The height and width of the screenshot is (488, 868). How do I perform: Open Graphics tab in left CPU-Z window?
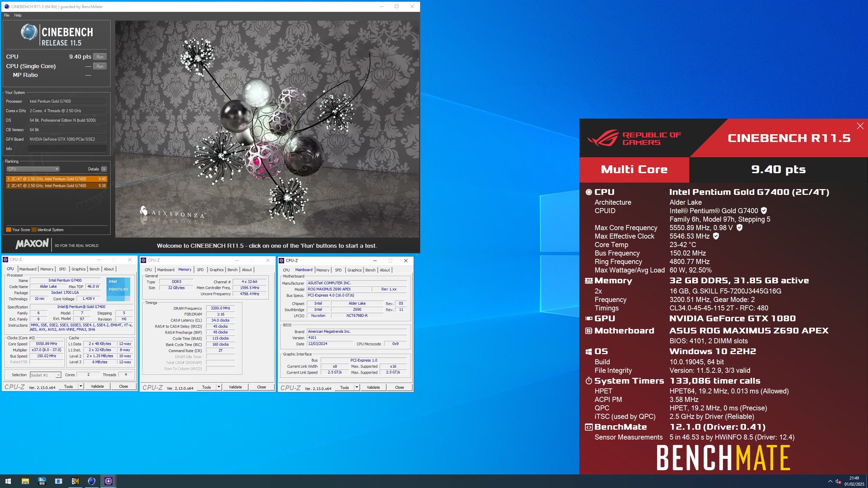[x=78, y=269]
